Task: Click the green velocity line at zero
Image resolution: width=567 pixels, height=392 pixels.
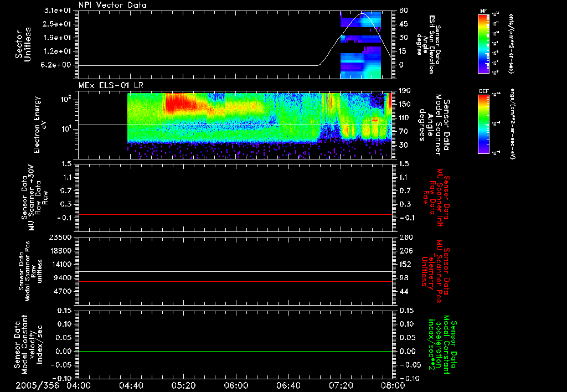Action: click(x=235, y=351)
